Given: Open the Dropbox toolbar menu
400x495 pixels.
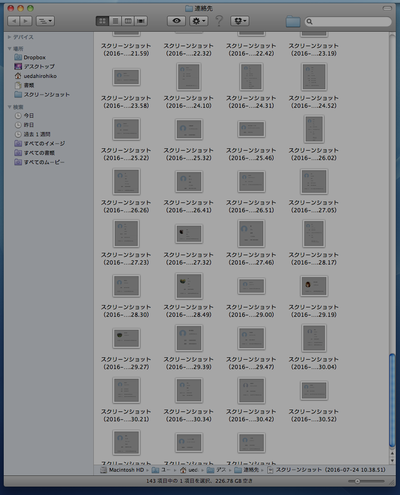Looking at the screenshot, I should point(240,21).
